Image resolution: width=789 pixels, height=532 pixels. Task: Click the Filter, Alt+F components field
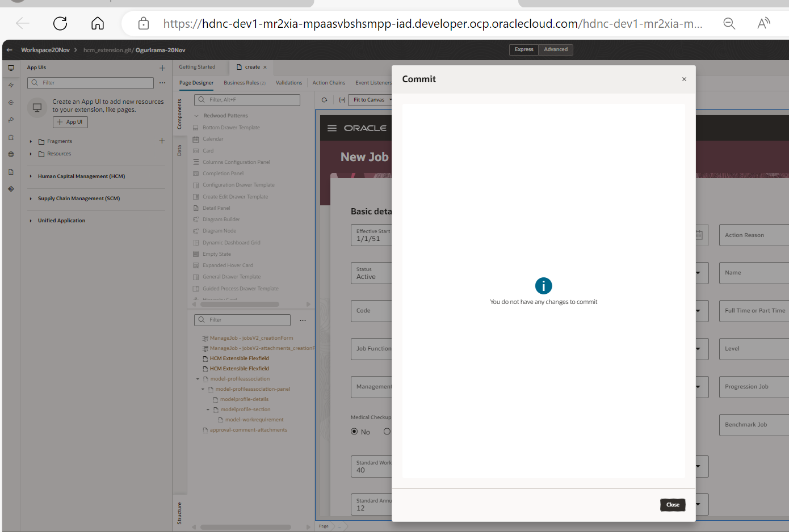coord(247,100)
